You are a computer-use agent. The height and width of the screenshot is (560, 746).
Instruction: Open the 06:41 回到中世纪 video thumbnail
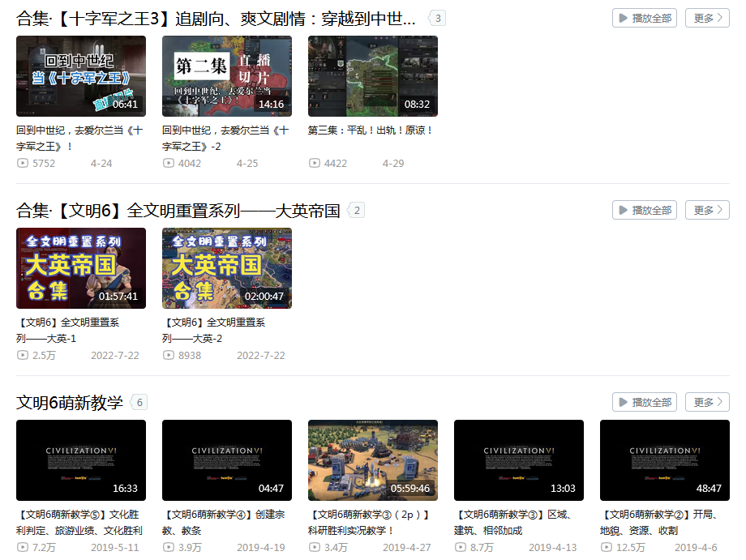coord(81,76)
